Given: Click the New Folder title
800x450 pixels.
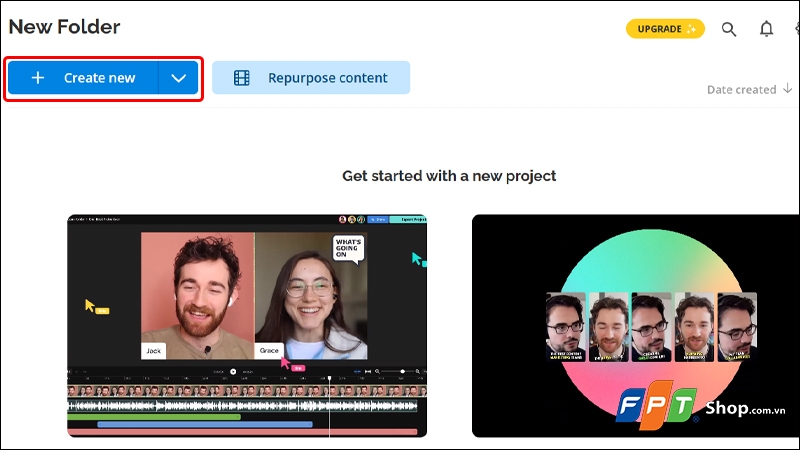Looking at the screenshot, I should point(64,27).
